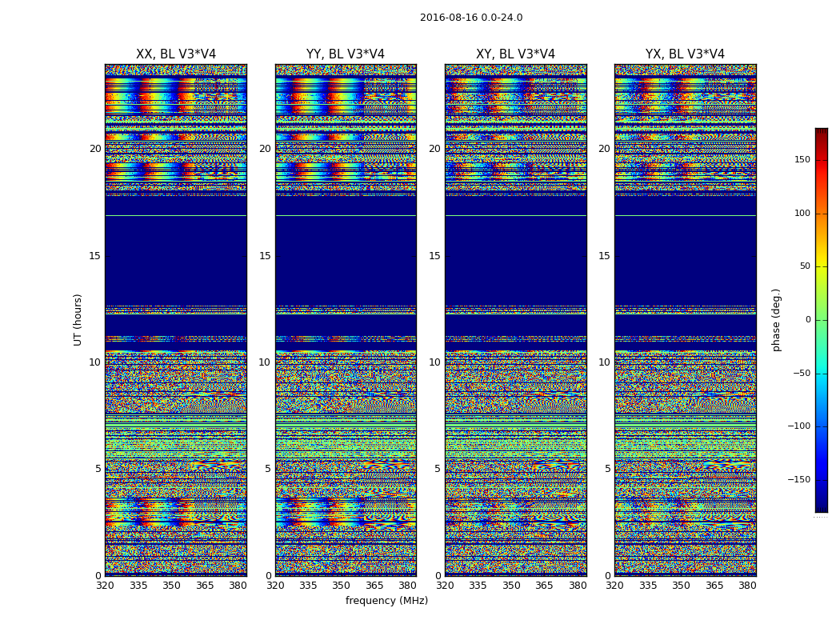
Task: Click the "5" hour tick of YX panel
Action: coord(607,469)
